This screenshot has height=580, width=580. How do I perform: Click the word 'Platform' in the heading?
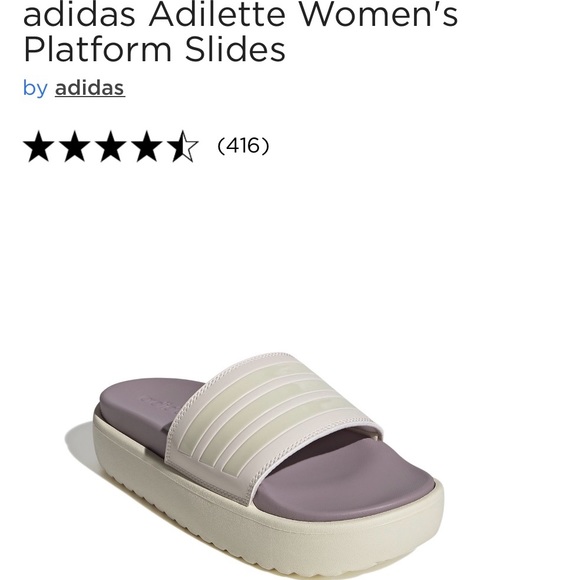[98, 50]
